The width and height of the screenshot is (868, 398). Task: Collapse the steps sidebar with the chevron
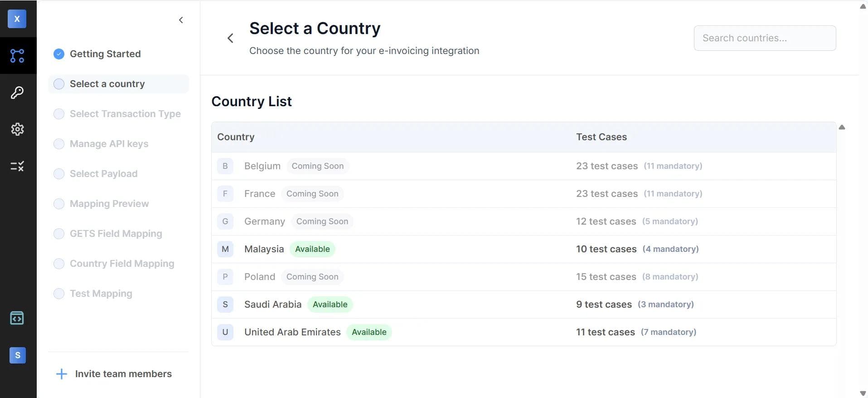(181, 20)
